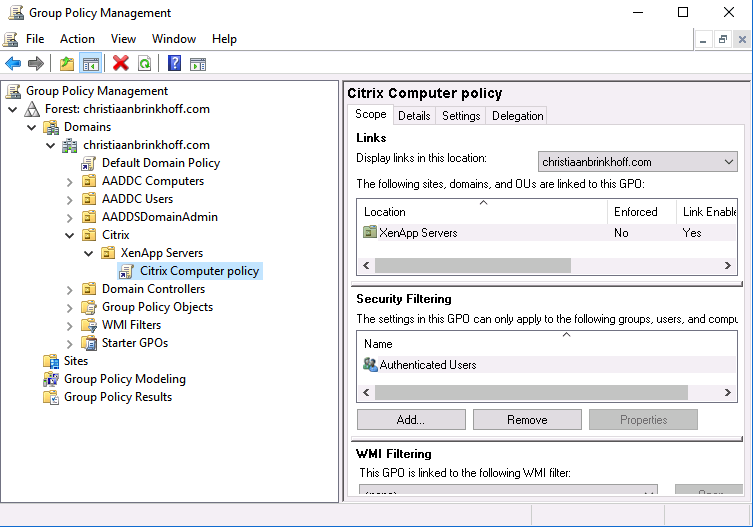Image resolution: width=753 pixels, height=527 pixels.
Task: Minimize the inner MMC child window
Action: tap(704, 39)
